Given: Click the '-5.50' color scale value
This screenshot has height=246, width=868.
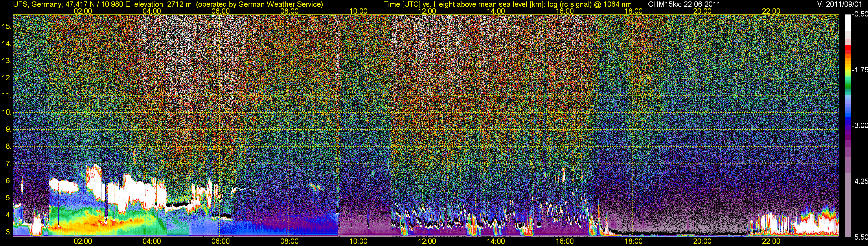Looking at the screenshot, I should click(x=860, y=237).
